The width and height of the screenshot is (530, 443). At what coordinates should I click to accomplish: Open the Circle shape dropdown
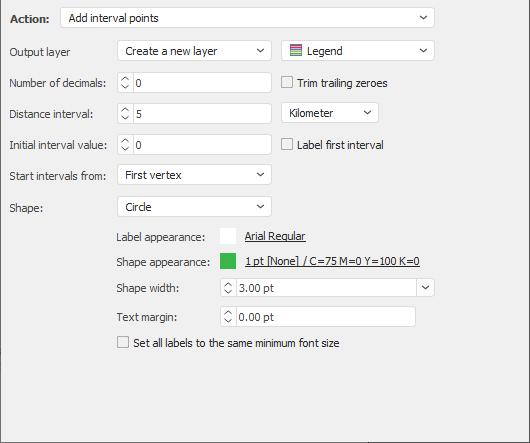click(194, 207)
